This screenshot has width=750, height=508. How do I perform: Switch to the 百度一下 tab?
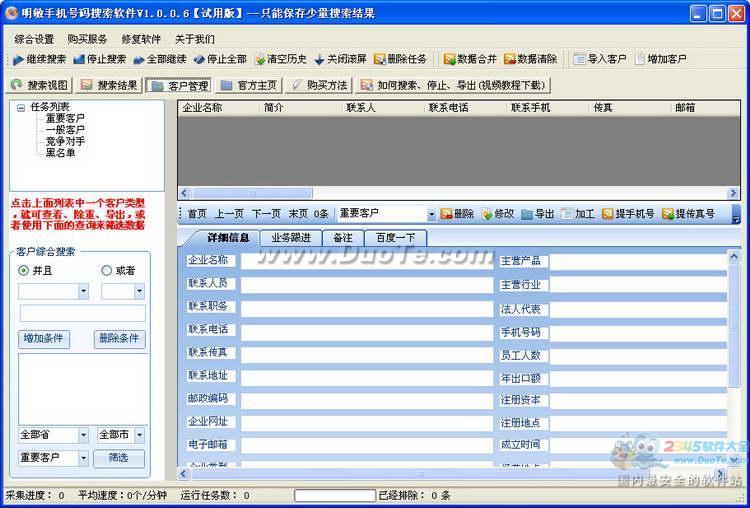pos(396,238)
